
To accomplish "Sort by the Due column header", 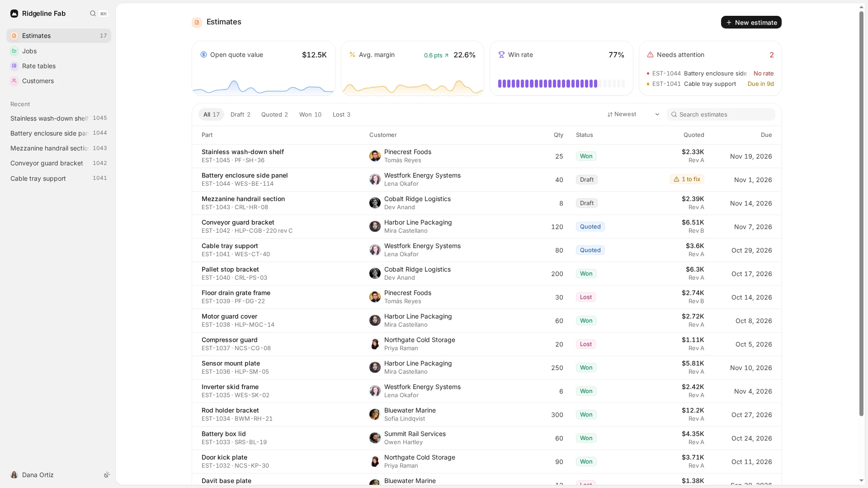I will [x=766, y=135].
